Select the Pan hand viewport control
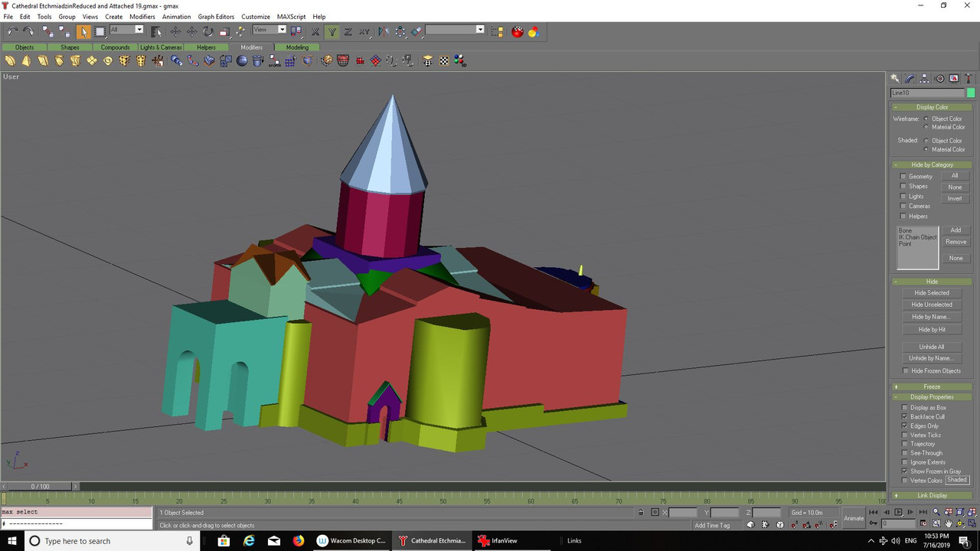The height and width of the screenshot is (551, 980). [x=949, y=523]
